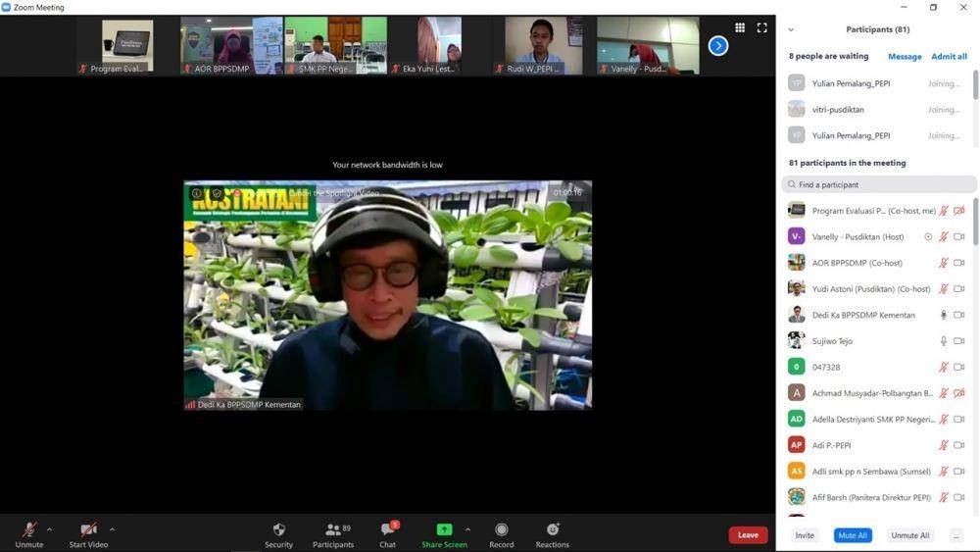Click the meeting info icon on video

click(196, 193)
